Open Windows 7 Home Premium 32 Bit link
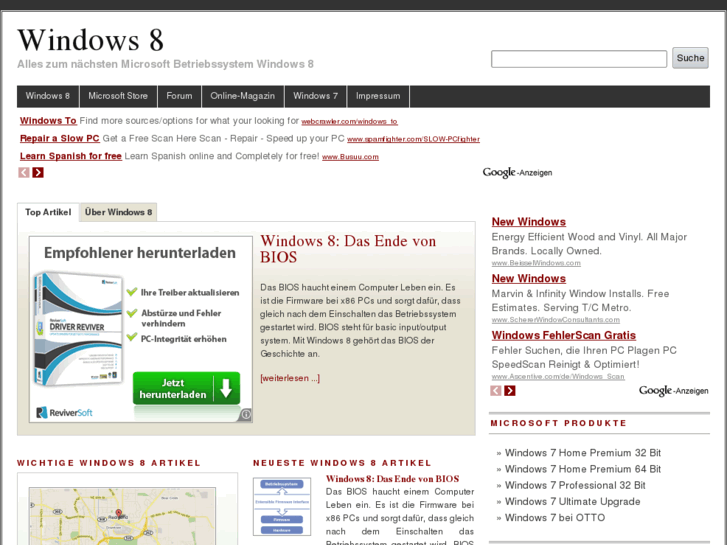Screen dimensions: 727x545 [x=583, y=453]
